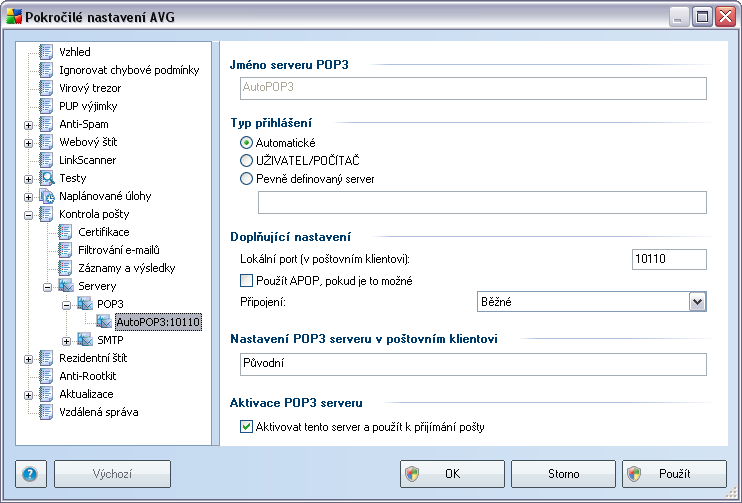
Task: Open help with the question mark button
Action: point(31,474)
